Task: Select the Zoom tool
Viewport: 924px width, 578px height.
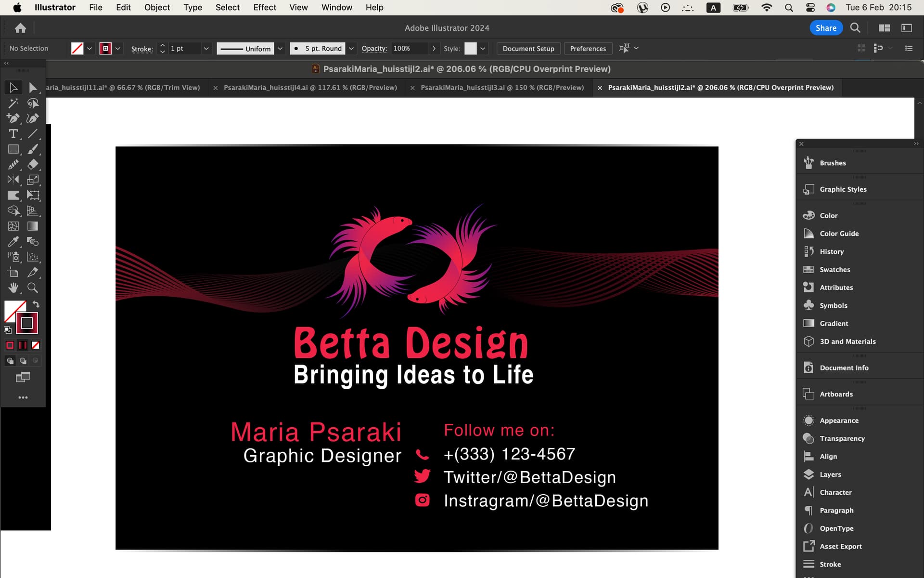Action: point(33,288)
